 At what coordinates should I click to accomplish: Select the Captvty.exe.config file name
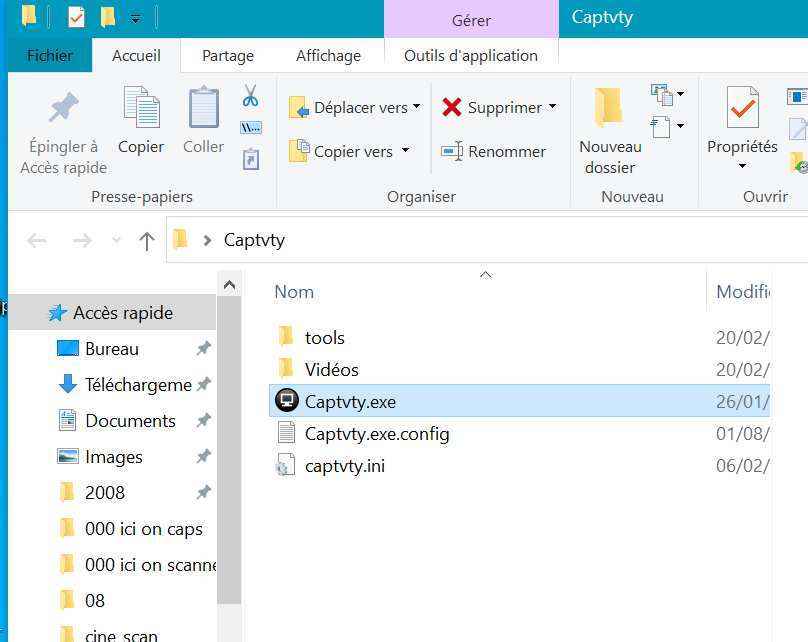tap(377, 433)
